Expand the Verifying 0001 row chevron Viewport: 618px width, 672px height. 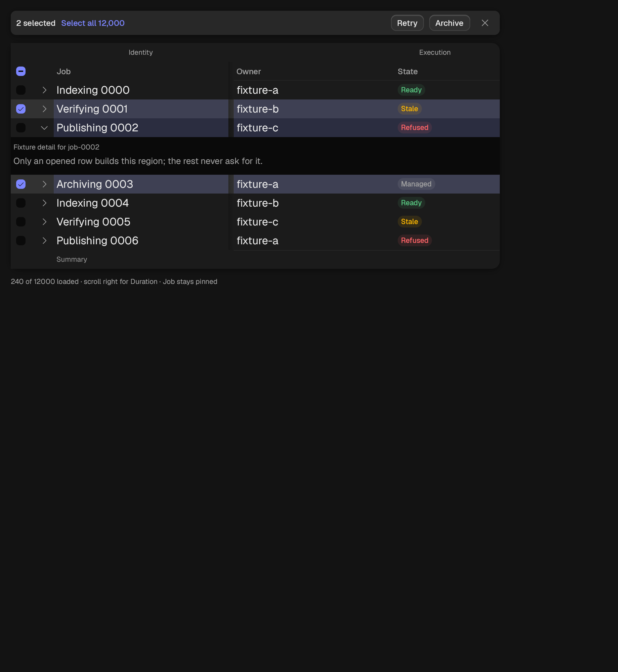(44, 109)
